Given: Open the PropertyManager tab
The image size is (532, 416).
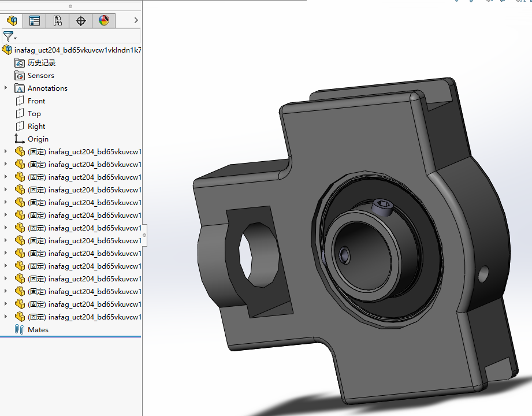Looking at the screenshot, I should tap(35, 20).
